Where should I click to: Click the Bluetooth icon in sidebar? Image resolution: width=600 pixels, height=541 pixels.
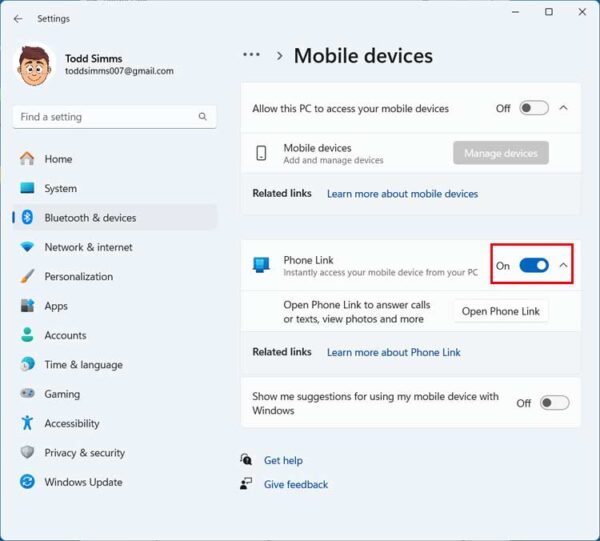tap(27, 217)
